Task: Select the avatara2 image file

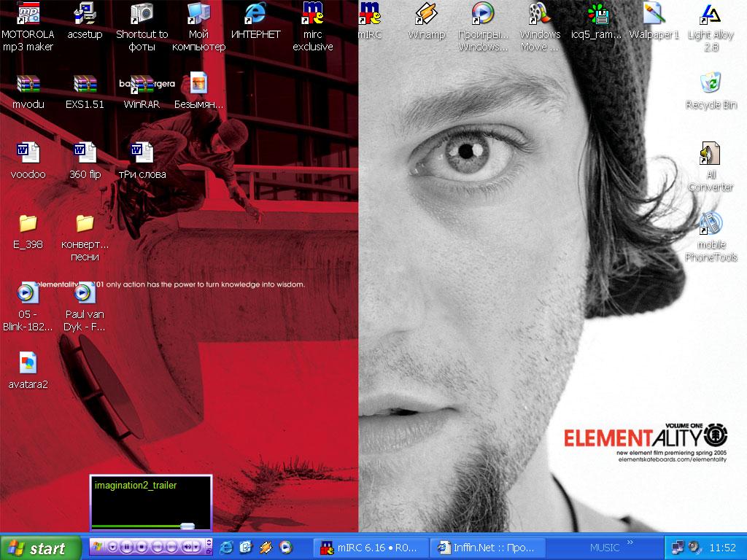Action: tap(28, 363)
